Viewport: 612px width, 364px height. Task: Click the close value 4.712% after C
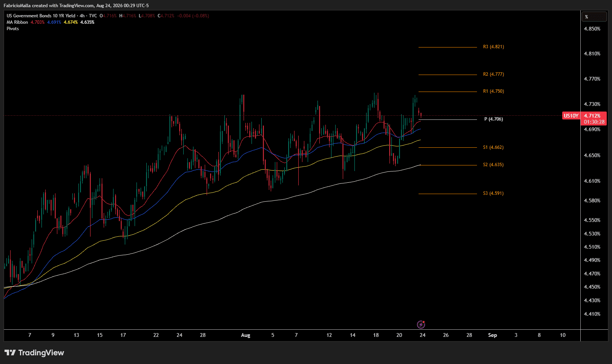click(x=167, y=16)
